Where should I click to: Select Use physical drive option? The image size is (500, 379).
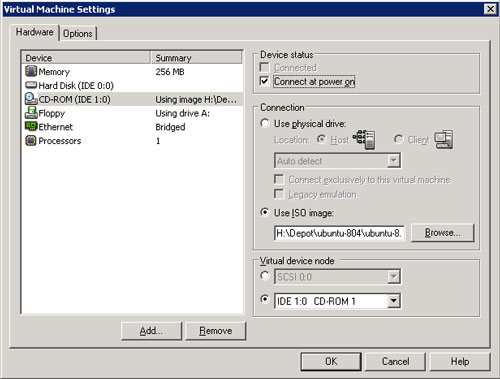tap(265, 123)
